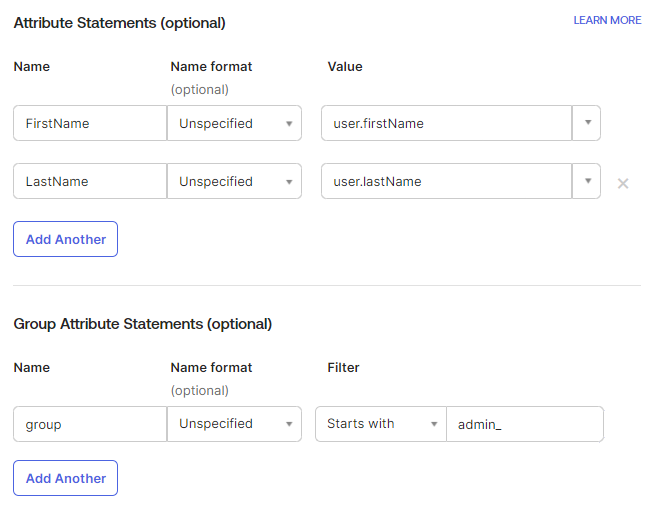Click the user.lastName value field

coord(446,182)
